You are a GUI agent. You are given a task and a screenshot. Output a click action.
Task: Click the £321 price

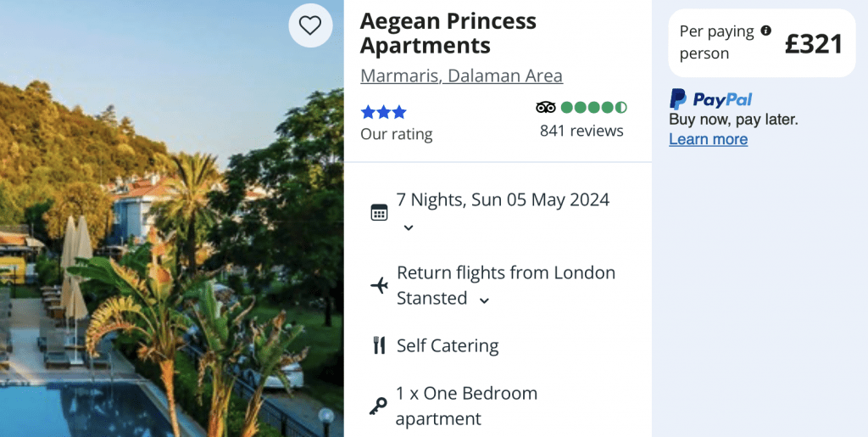(x=813, y=43)
